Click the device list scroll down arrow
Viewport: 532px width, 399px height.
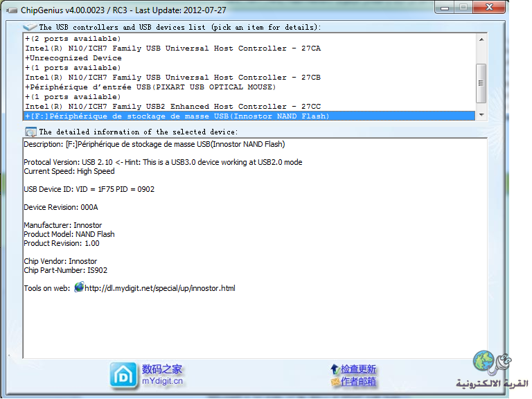pos(481,115)
